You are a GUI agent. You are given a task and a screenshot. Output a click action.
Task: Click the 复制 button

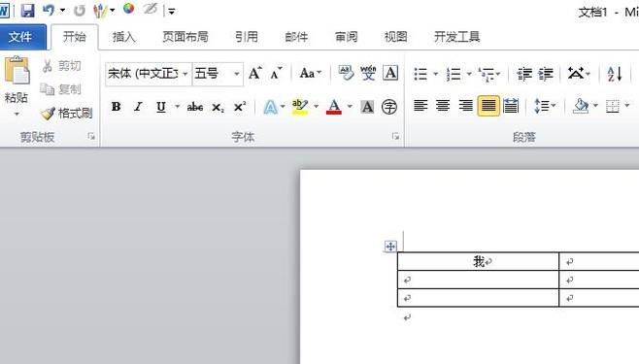61,89
